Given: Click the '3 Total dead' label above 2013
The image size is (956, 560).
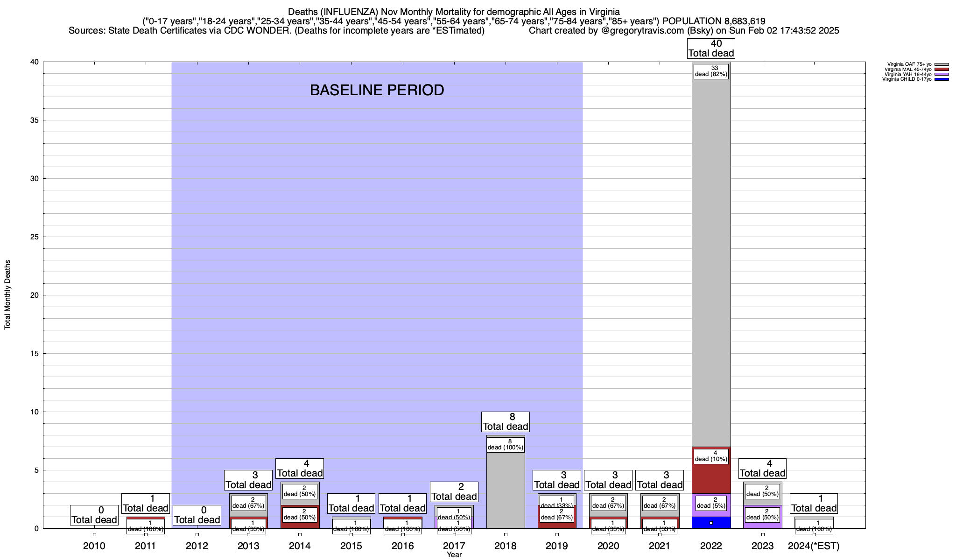Looking at the screenshot, I should coord(248,480).
